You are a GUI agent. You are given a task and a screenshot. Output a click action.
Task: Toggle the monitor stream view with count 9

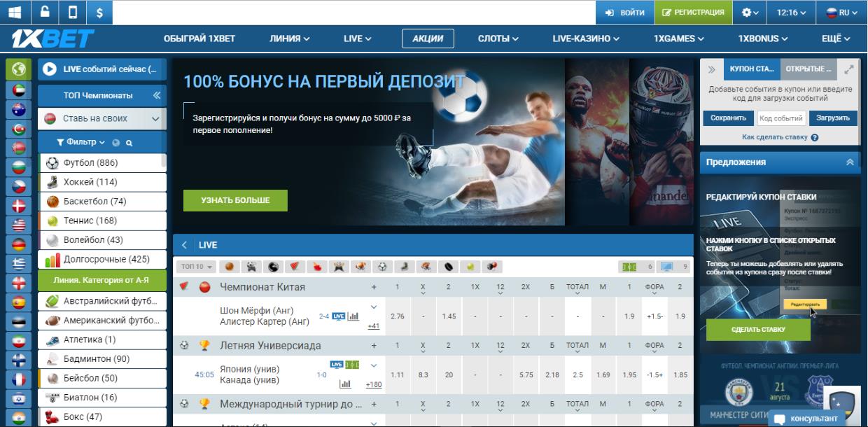[x=674, y=267]
